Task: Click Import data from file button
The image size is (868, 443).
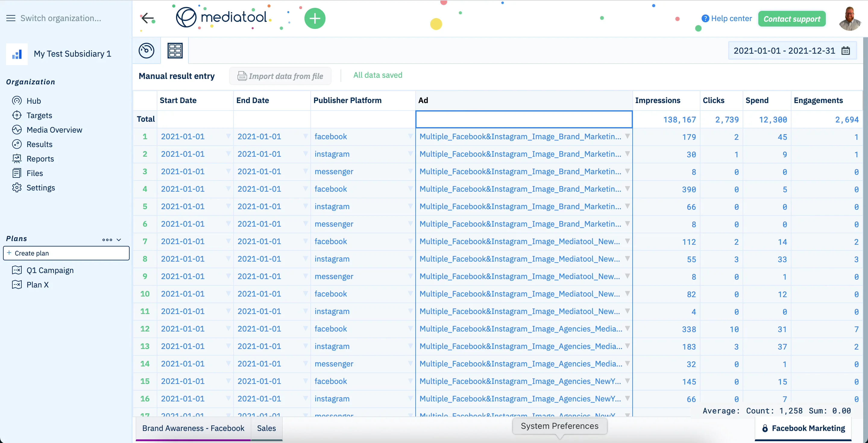Action: [x=280, y=76]
